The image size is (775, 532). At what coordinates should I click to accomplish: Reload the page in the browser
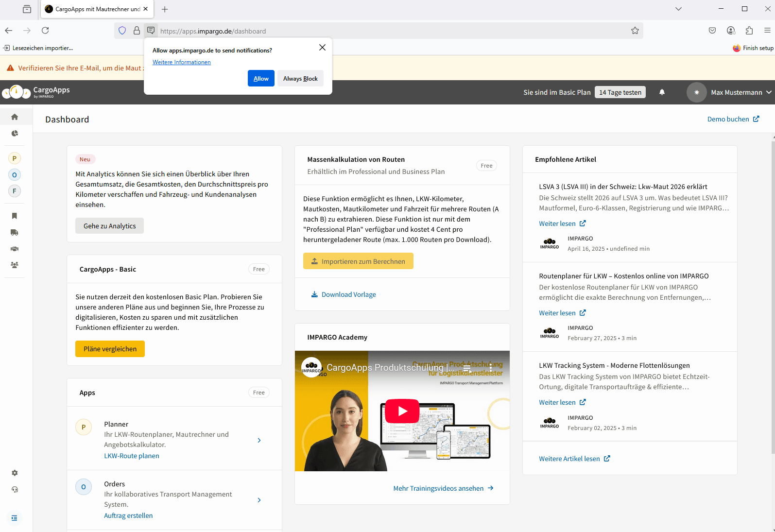pos(45,31)
